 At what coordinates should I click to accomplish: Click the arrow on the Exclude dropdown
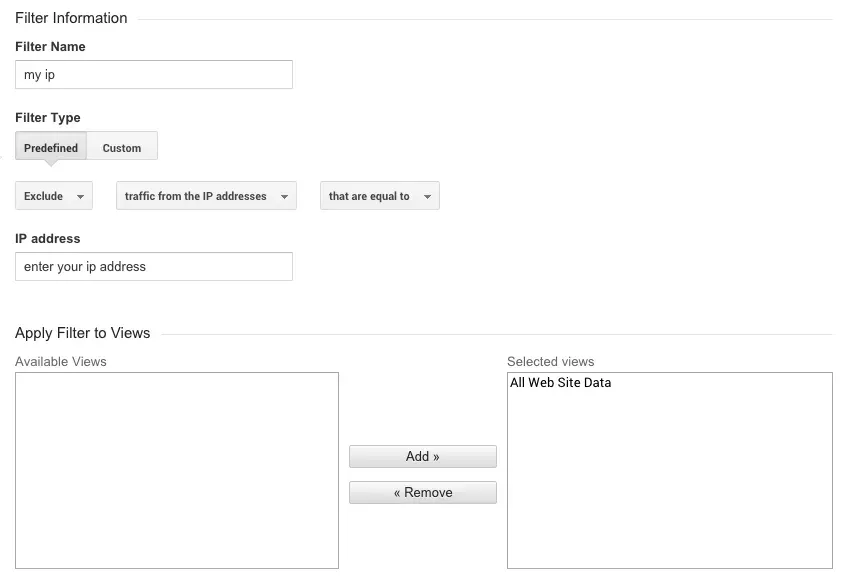click(x=81, y=195)
